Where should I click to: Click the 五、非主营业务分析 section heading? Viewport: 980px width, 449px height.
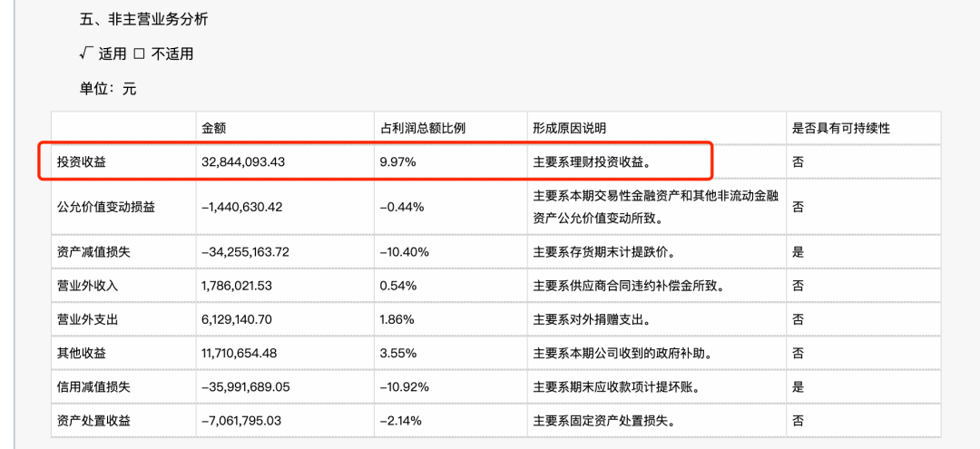(x=143, y=19)
